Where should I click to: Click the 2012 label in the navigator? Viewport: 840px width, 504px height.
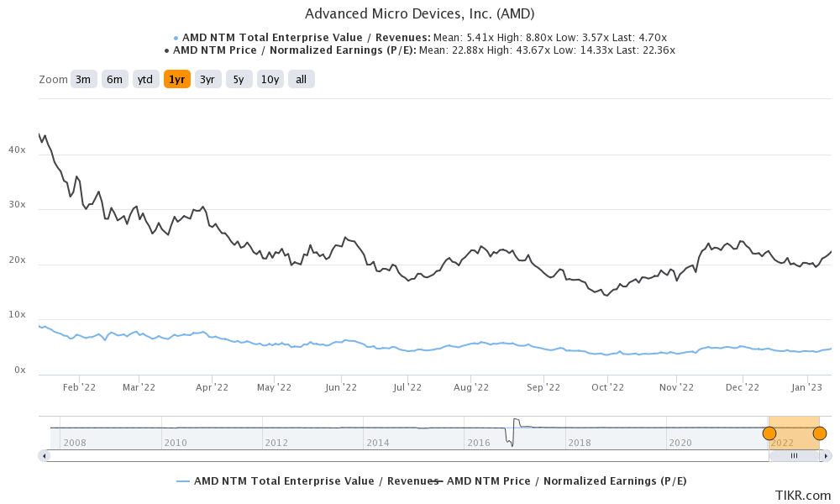point(276,443)
